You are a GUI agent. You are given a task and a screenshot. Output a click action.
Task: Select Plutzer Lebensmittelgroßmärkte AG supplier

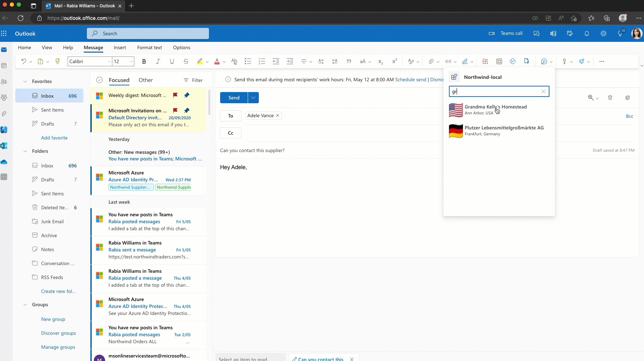coord(499,131)
